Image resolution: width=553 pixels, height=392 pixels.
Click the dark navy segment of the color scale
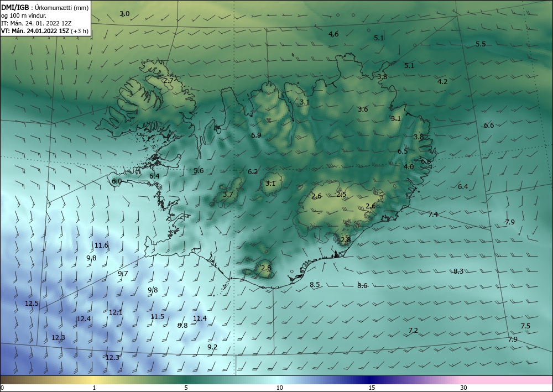click(x=371, y=380)
